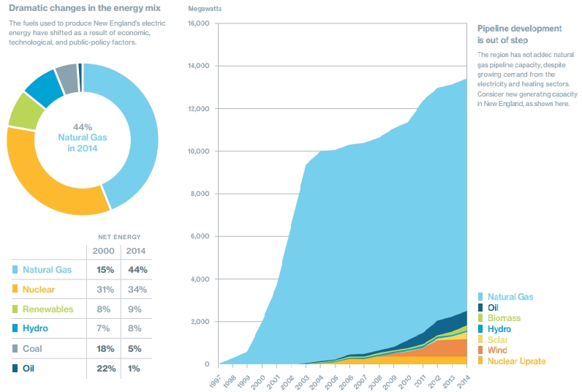This screenshot has width=582, height=392.
Task: Click the Nuclear orange swatch in the table
Action: pos(15,289)
